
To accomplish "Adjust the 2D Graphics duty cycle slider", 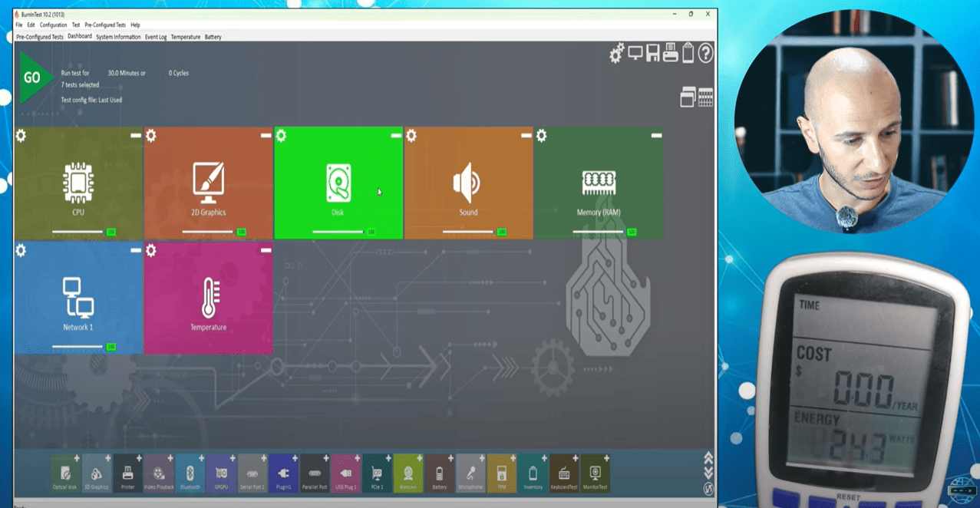I will coord(208,232).
